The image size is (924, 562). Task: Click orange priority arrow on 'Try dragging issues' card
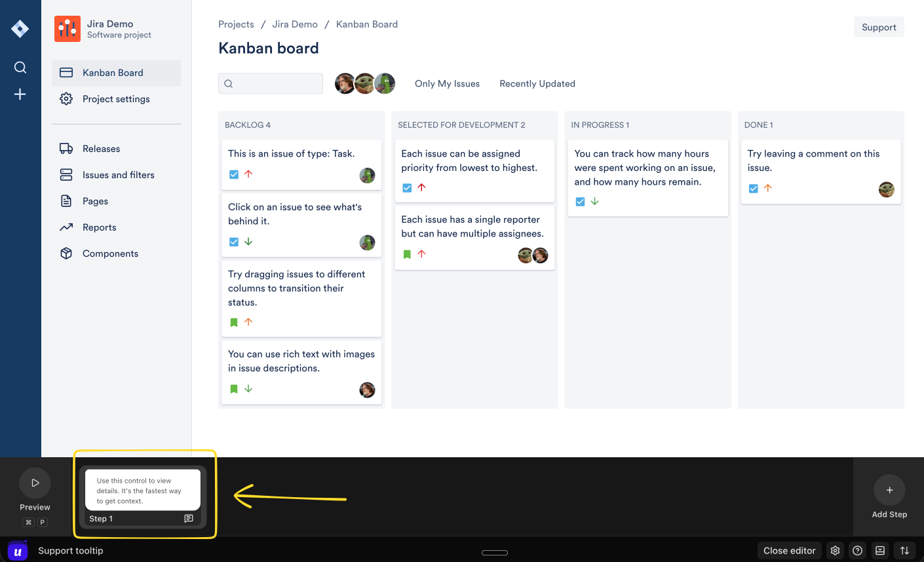coord(248,322)
